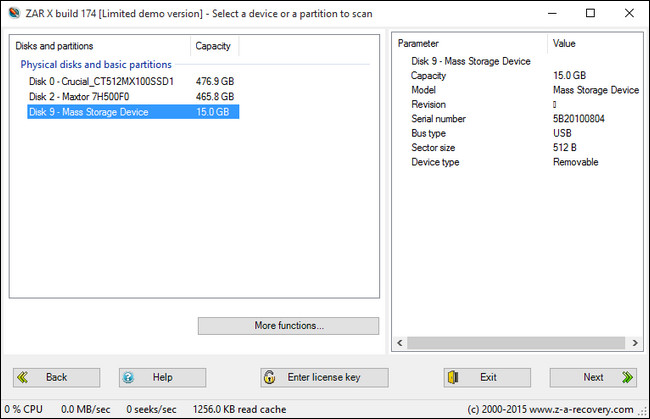Click the Model parameter label

click(423, 90)
